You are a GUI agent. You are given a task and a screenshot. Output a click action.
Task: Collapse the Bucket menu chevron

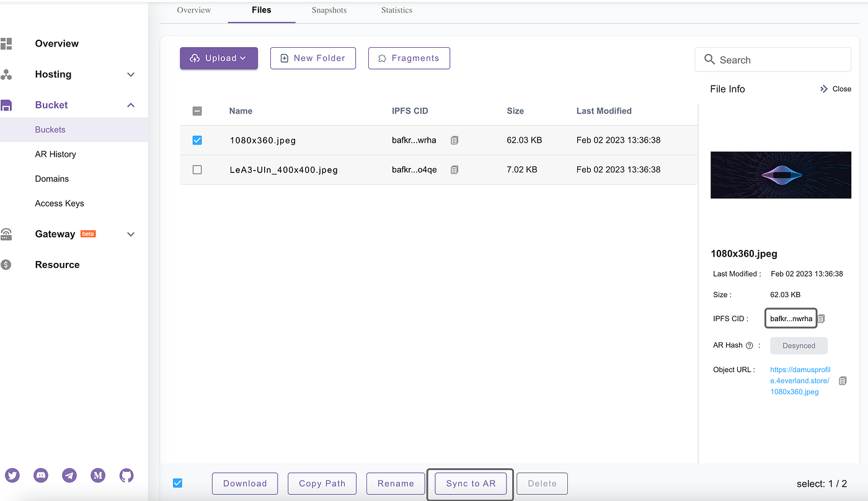pos(131,105)
